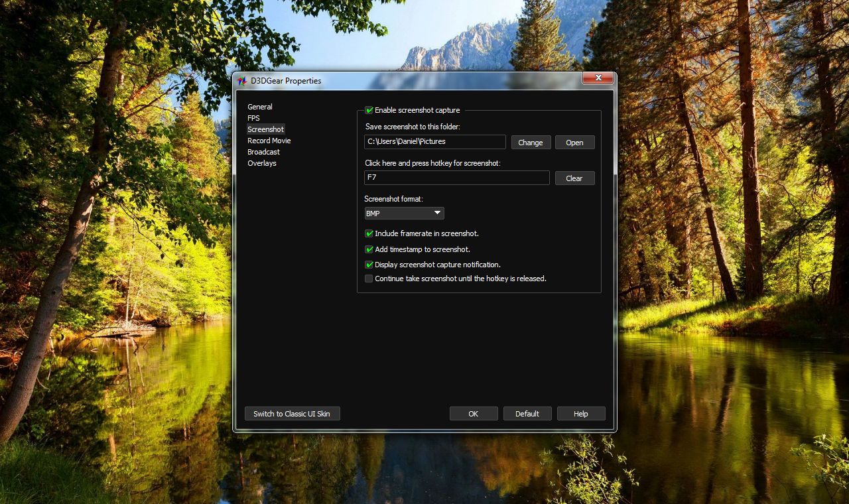
Task: Click the F7 hotkey input field
Action: point(457,178)
